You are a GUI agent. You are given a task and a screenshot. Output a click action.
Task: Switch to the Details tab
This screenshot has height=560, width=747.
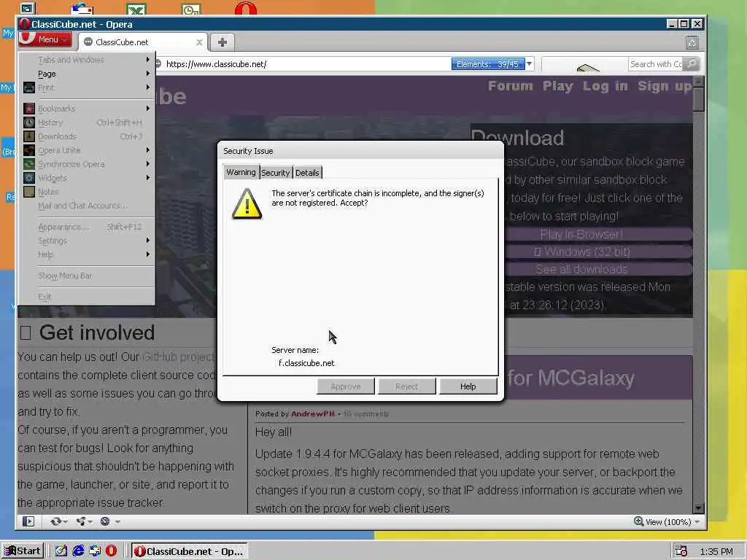307,173
